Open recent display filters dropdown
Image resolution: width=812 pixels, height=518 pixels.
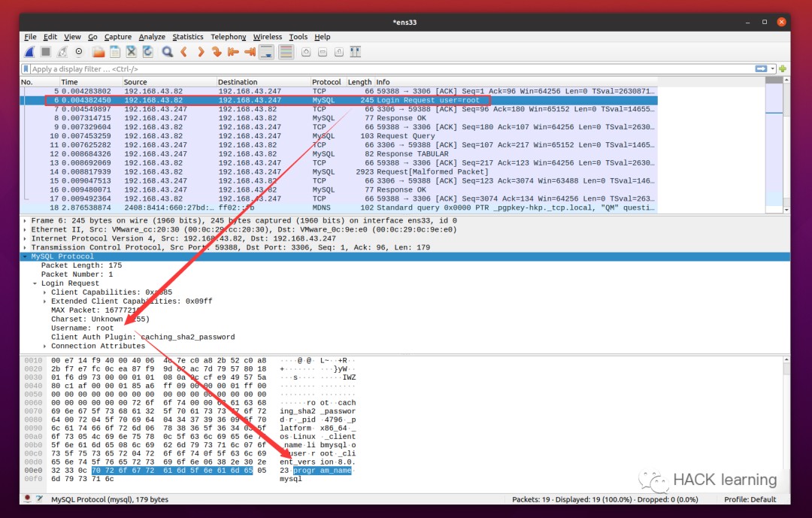click(x=773, y=69)
